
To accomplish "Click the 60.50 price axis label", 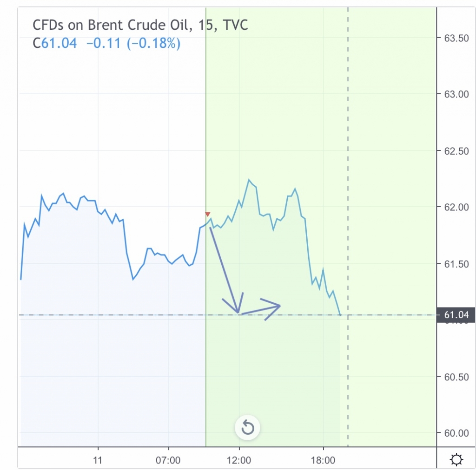I will pos(456,377).
